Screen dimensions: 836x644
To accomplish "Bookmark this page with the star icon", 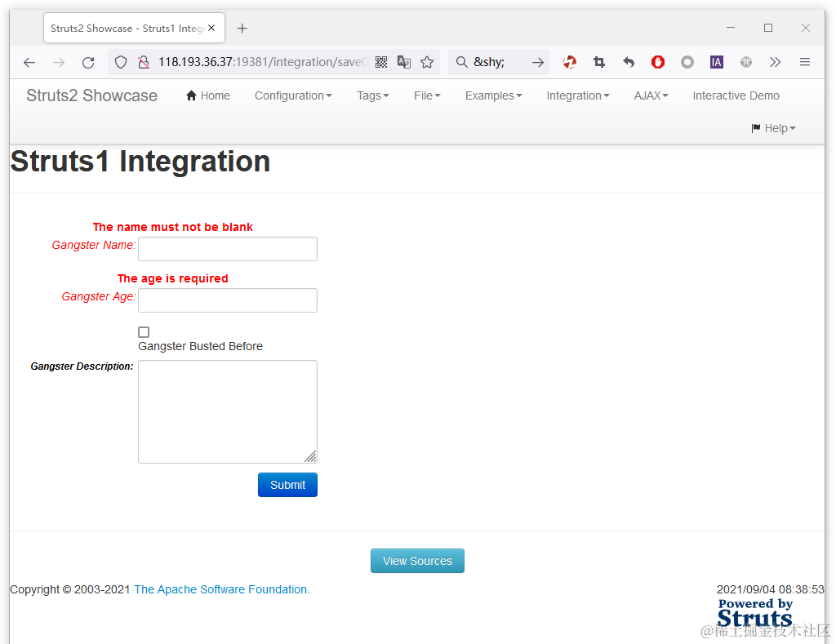I will point(427,62).
